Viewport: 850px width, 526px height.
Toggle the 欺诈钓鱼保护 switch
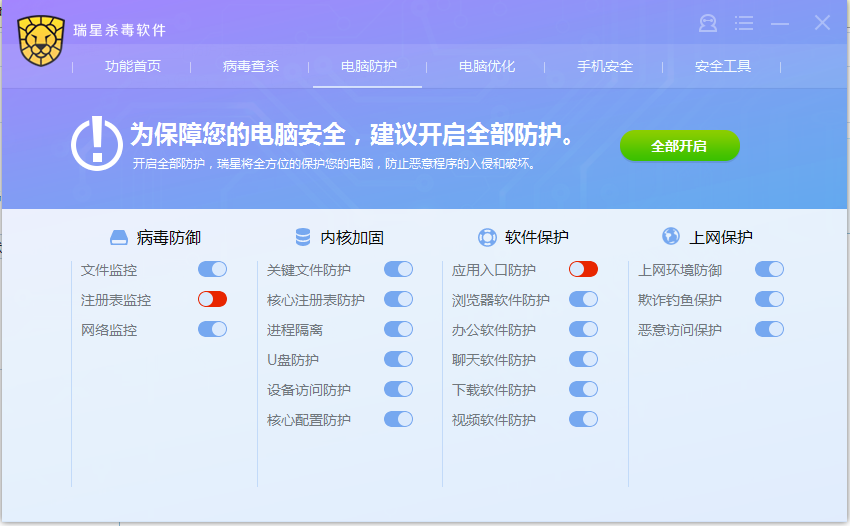(769, 299)
